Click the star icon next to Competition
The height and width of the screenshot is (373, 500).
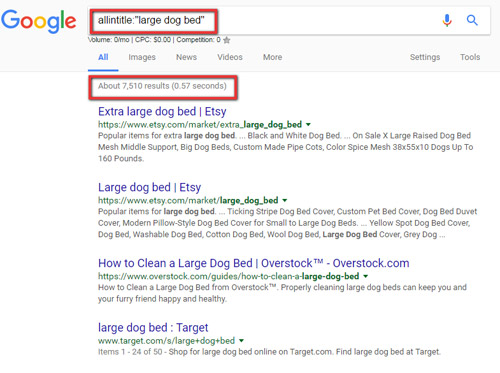click(227, 40)
